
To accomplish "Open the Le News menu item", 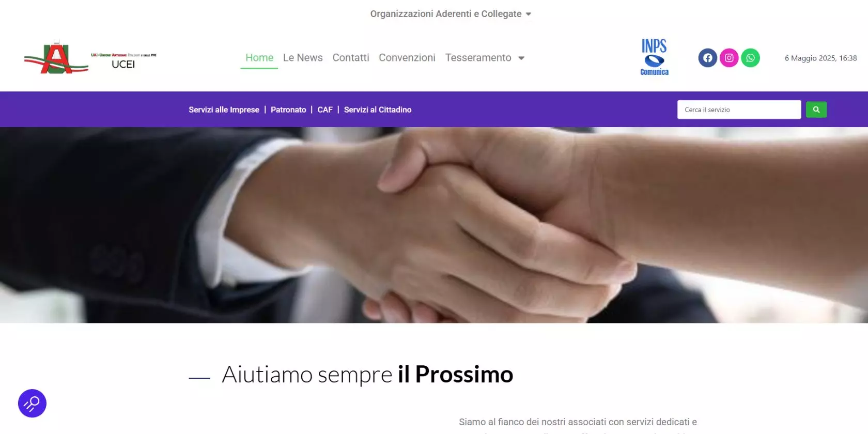I will point(303,58).
